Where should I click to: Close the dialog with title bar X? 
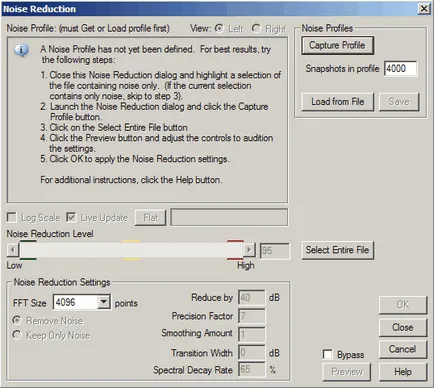pyautogui.click(x=424, y=8)
